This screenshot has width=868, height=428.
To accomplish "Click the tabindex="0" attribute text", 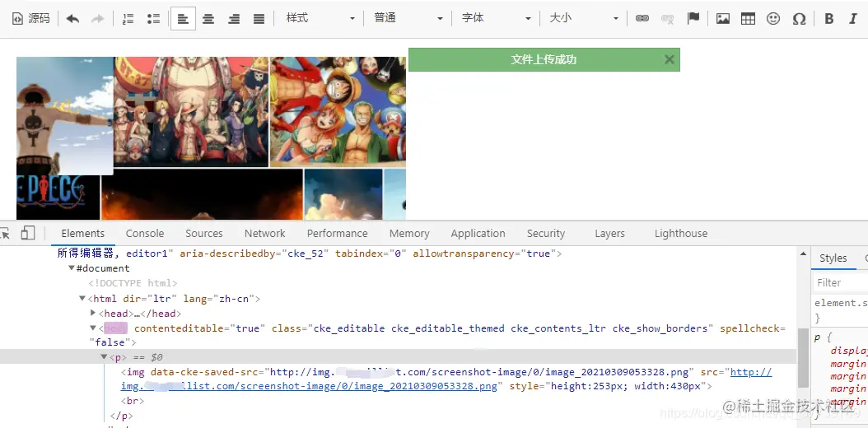I will click(371, 254).
